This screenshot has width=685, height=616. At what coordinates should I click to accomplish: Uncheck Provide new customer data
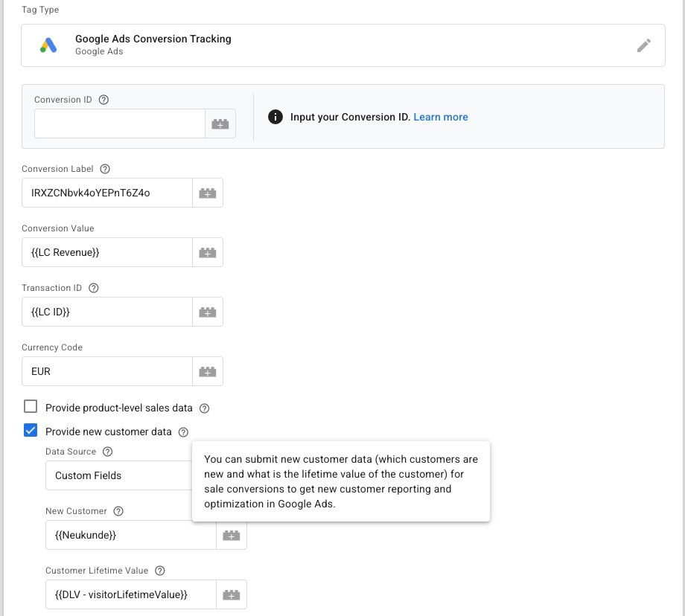31,430
